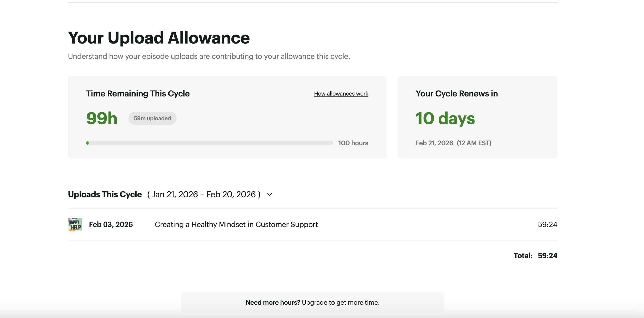Click the Feb 03, 2026 upload date

[111, 224]
